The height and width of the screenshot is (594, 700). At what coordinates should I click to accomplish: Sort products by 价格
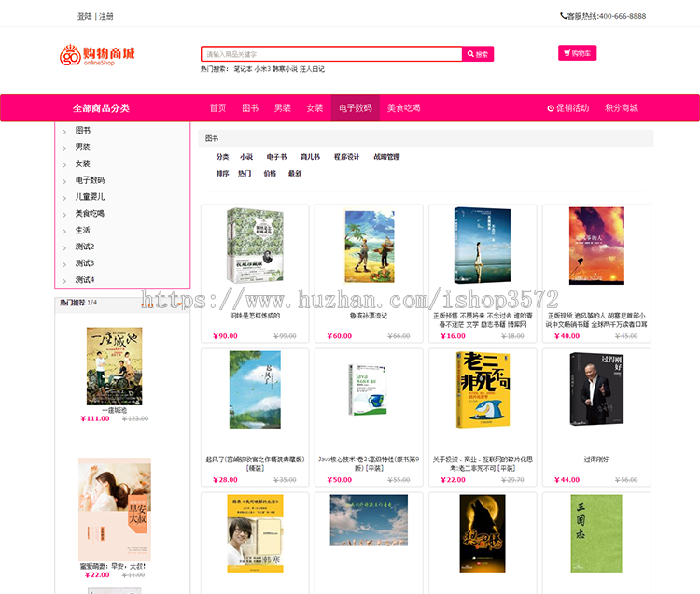270,174
